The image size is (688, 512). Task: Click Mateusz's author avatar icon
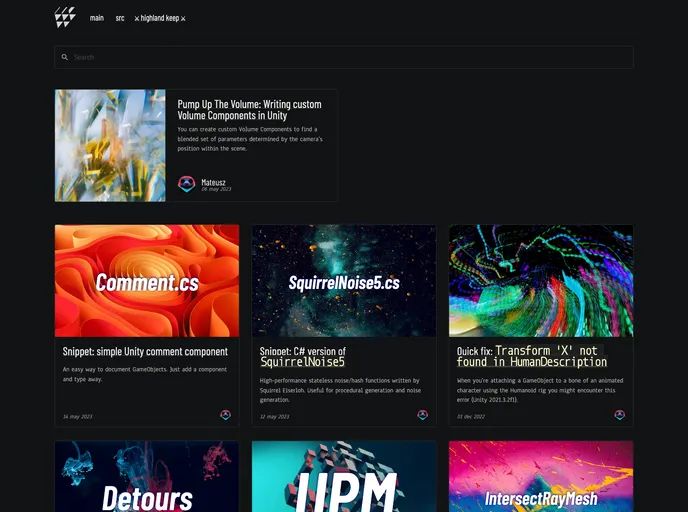coord(186,184)
